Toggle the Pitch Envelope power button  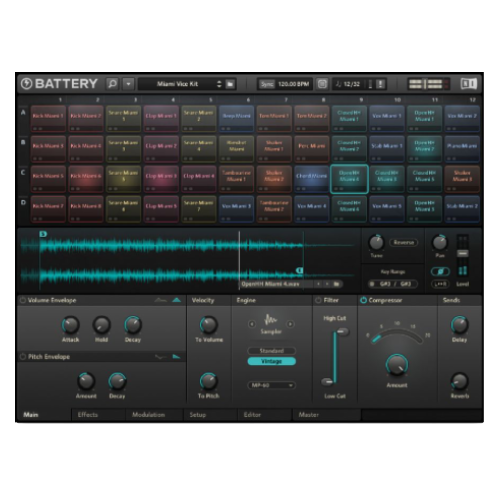click(x=23, y=357)
